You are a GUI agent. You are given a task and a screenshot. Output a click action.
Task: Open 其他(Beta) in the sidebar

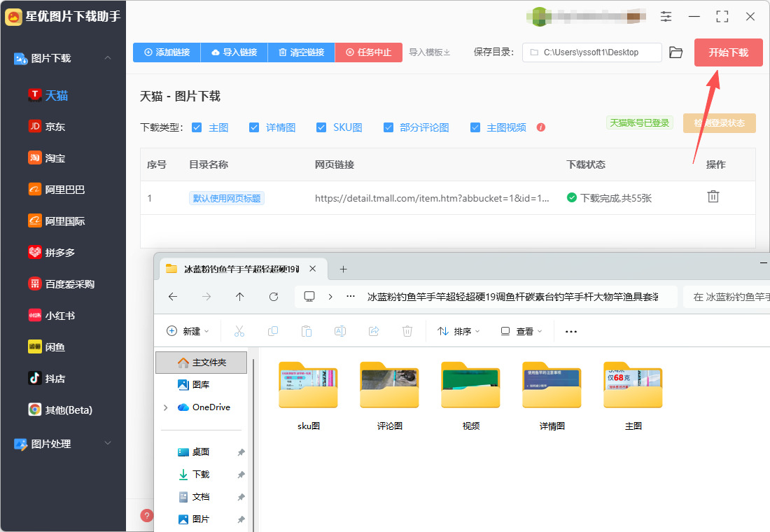tap(60, 409)
